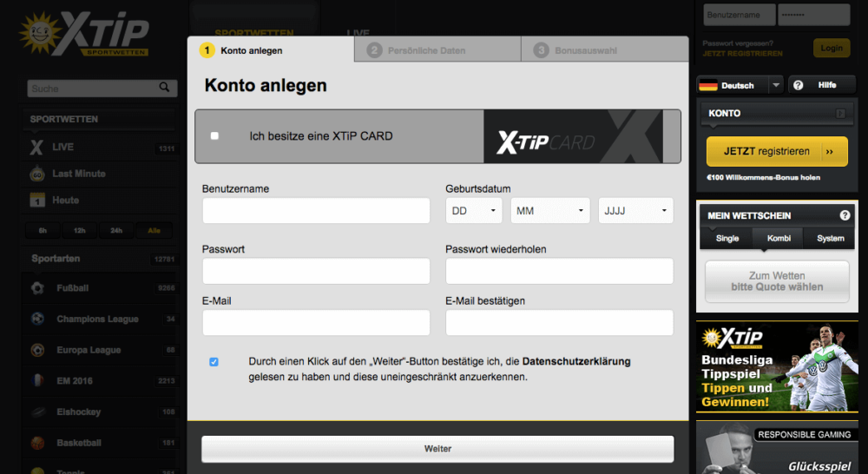Click the Eishockey sport row
Image resolution: width=868 pixels, height=474 pixels.
(x=102, y=412)
